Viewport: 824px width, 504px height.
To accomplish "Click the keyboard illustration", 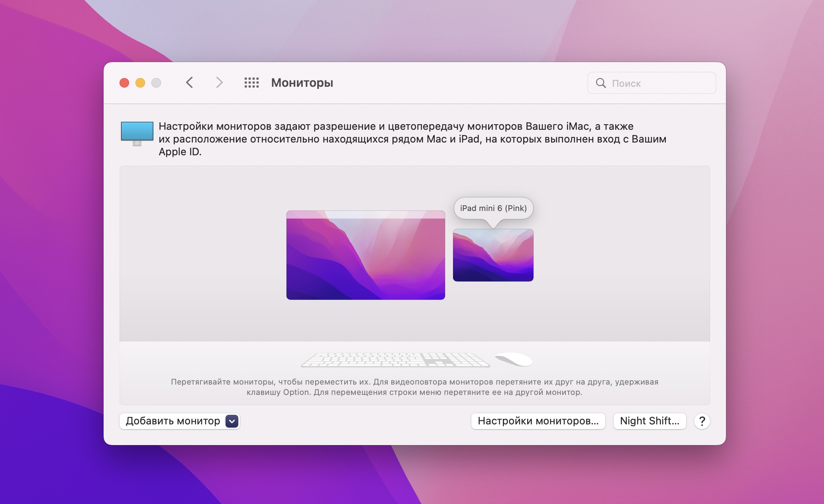I will (x=395, y=360).
